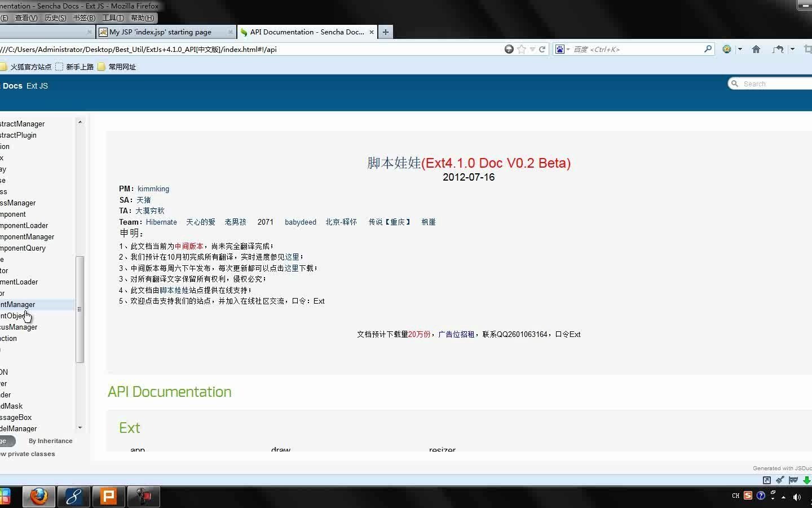Open the Hibernate team member link
Viewport: 812px width, 508px height.
point(161,222)
